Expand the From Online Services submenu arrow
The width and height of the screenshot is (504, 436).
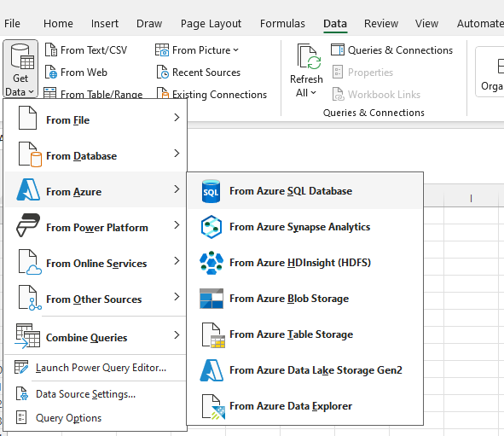[177, 260]
